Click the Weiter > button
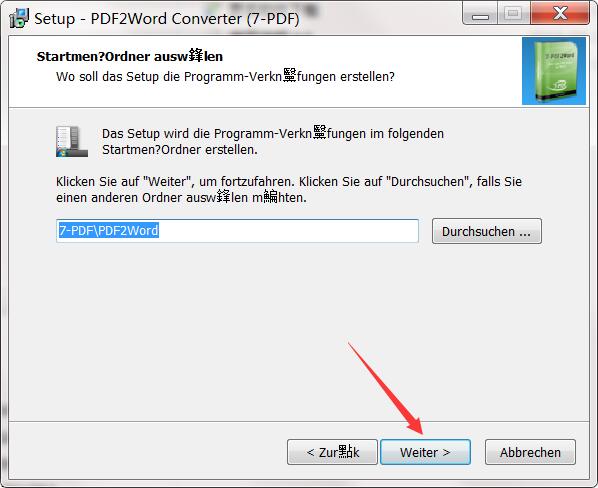This screenshot has height=488, width=598. coord(425,452)
